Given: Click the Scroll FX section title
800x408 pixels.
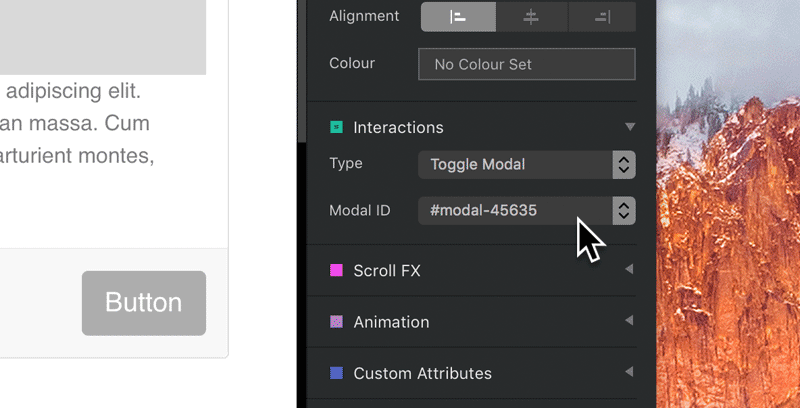Looking at the screenshot, I should tap(387, 270).
